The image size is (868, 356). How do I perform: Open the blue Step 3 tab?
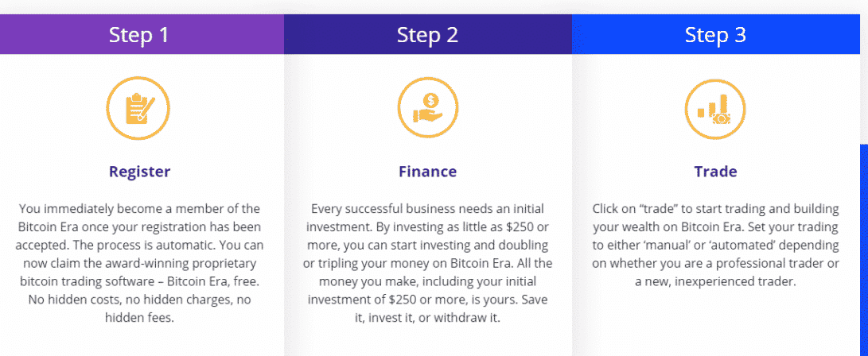click(715, 36)
